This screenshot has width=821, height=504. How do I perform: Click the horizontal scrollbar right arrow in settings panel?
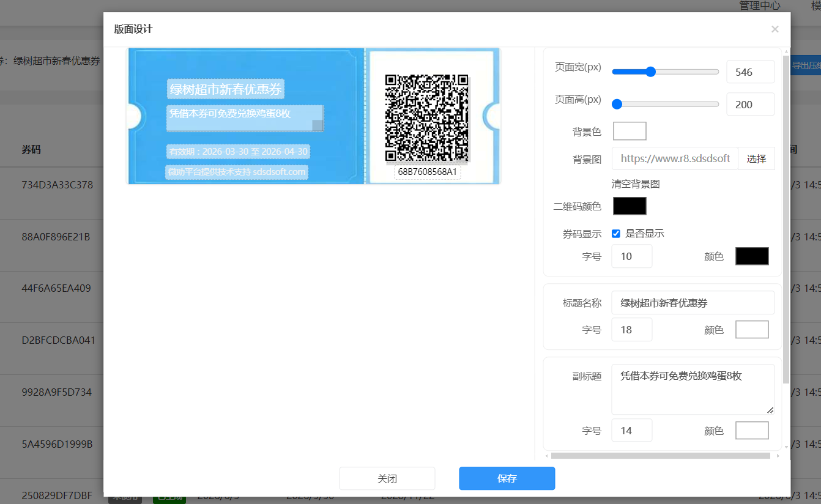click(x=778, y=456)
